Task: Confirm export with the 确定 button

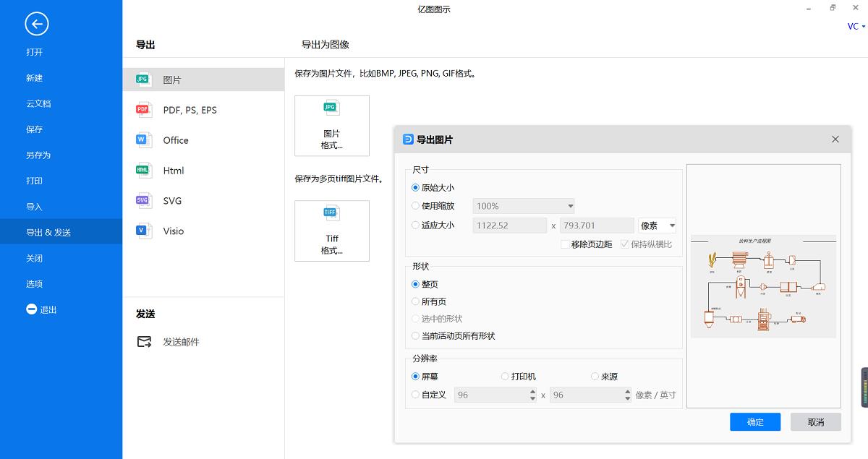Action: [x=755, y=421]
